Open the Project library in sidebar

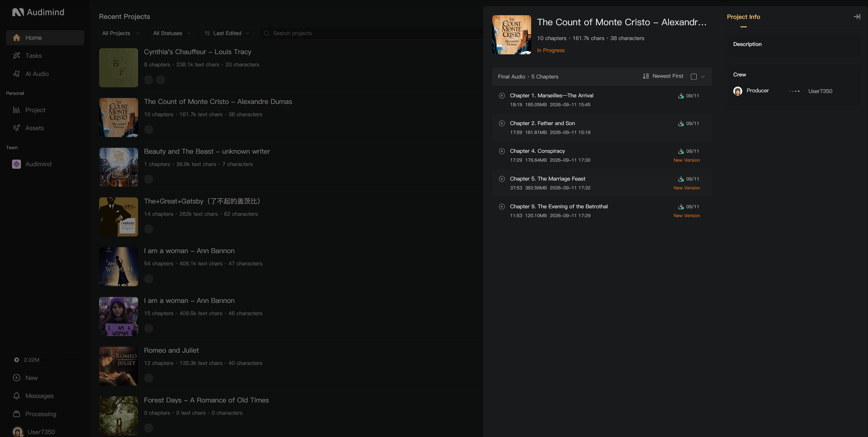(45, 110)
